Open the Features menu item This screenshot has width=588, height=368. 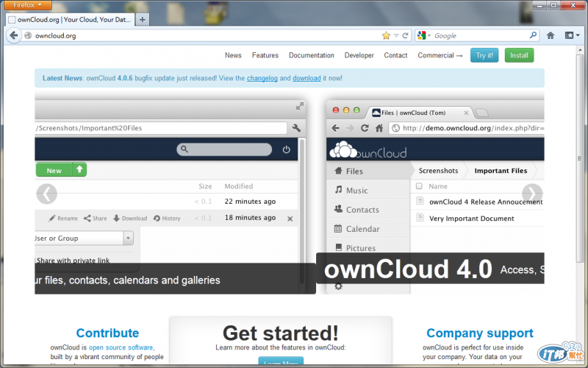tap(265, 55)
